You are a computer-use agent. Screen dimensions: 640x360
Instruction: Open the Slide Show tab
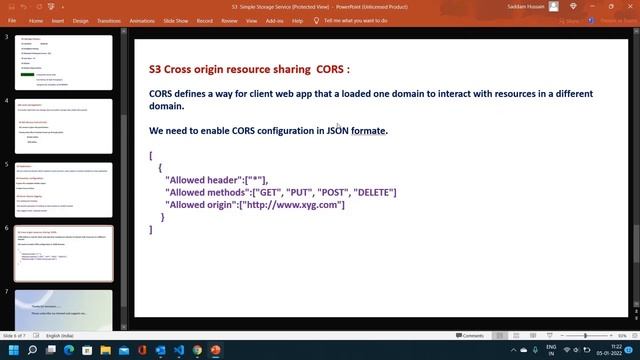tap(176, 20)
